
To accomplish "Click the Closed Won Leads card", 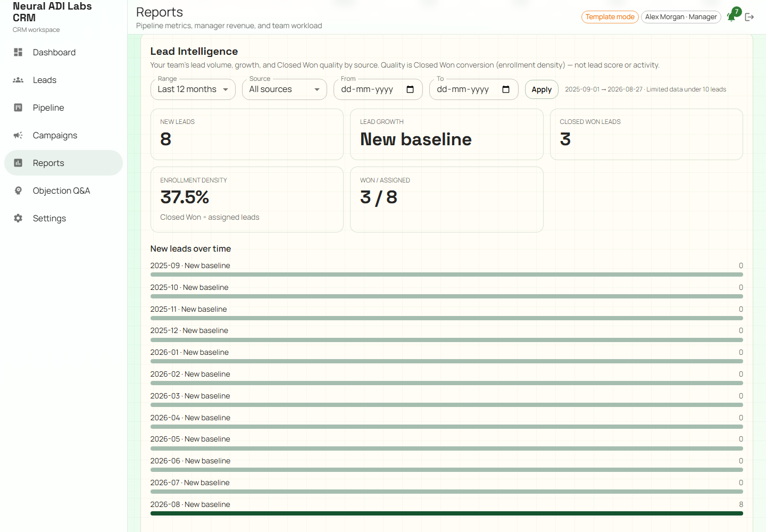I will click(646, 134).
